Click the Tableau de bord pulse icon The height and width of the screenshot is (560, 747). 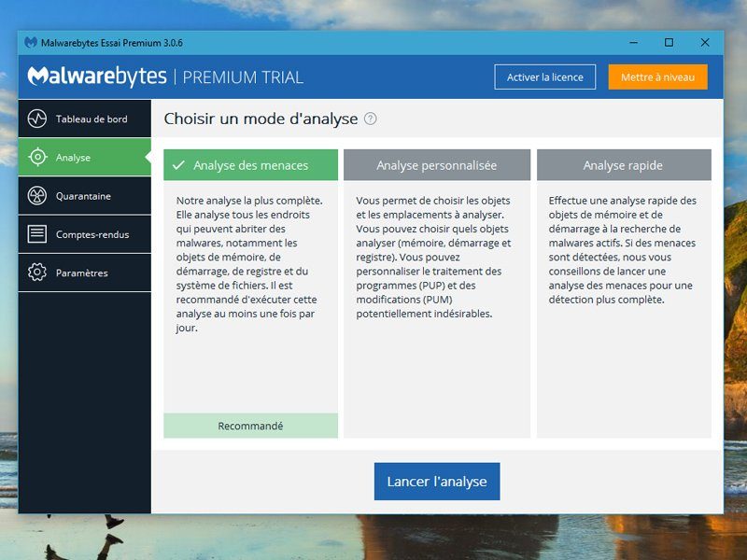[37, 119]
